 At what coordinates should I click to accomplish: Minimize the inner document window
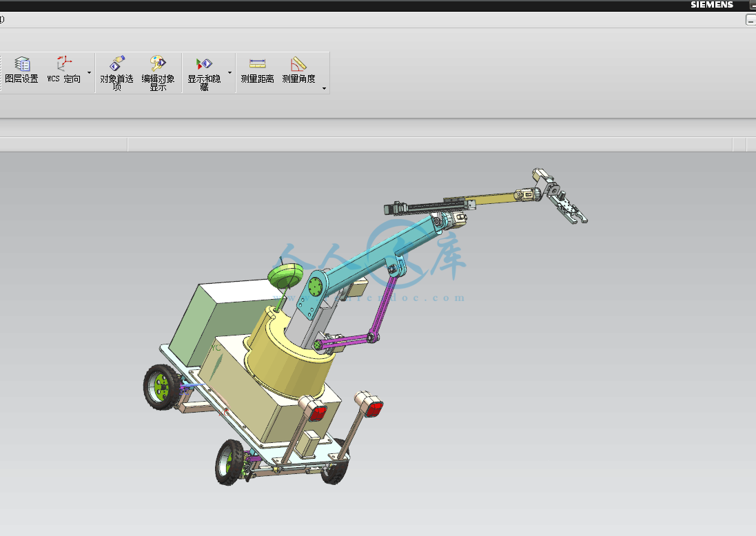click(x=750, y=21)
